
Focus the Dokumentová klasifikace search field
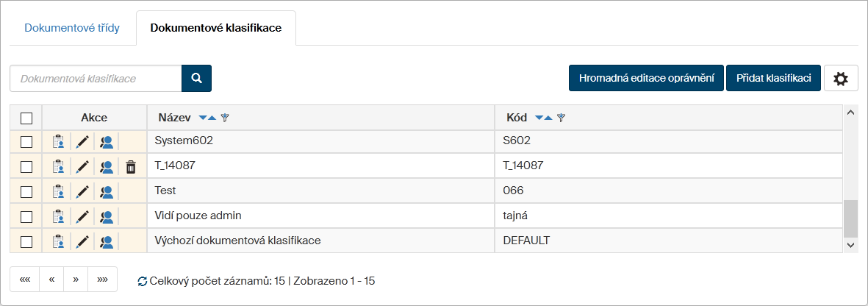(x=96, y=79)
